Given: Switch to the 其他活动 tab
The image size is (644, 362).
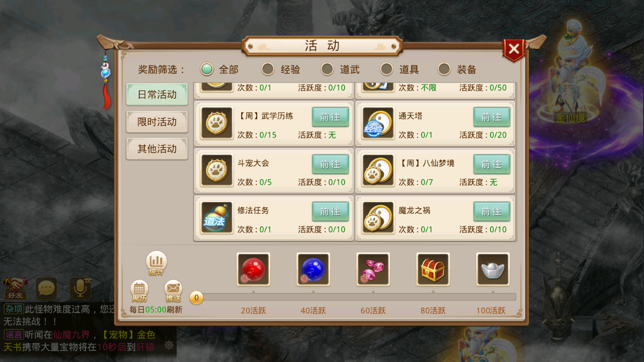Looking at the screenshot, I should 157,149.
